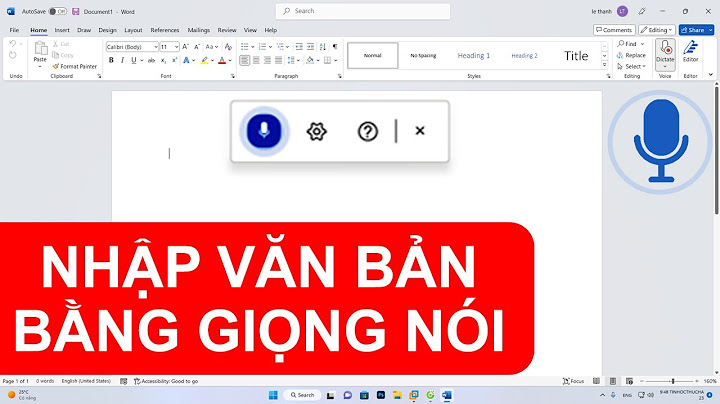Pick the text highlight color
This screenshot has height=404, width=720.
204,60
